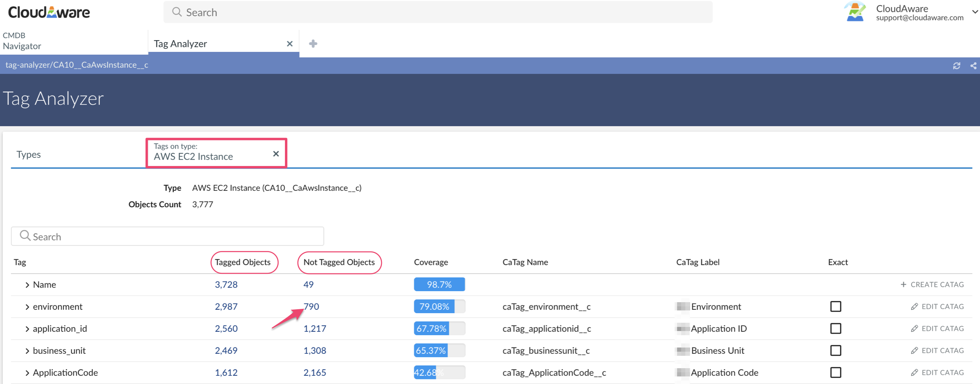Open the account dropdown chevron
The width and height of the screenshot is (980, 384).
point(974,12)
